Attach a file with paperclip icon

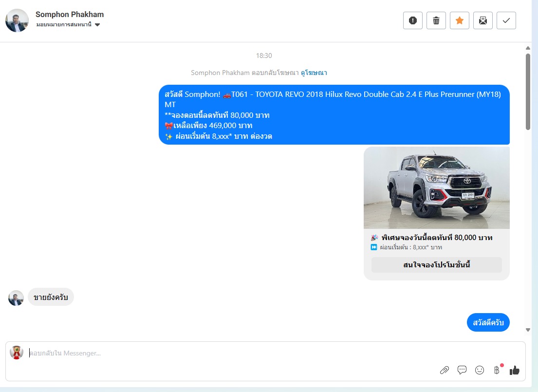click(445, 370)
